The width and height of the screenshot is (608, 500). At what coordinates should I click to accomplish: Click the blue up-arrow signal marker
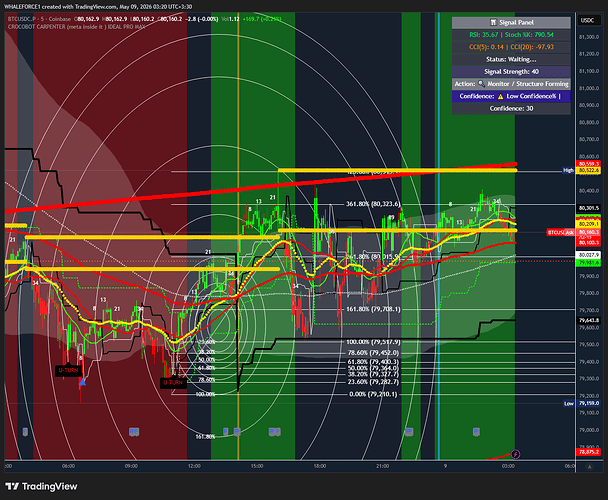pos(82,382)
